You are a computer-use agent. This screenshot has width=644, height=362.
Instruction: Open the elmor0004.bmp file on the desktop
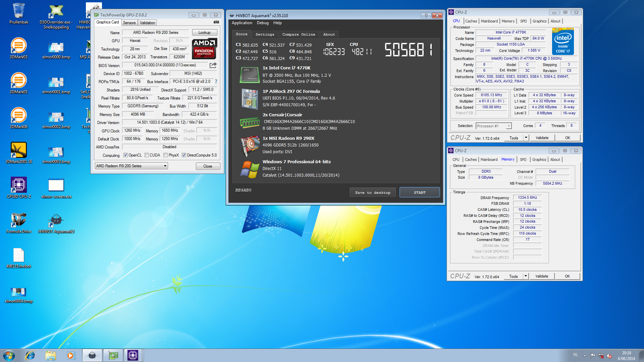pyautogui.click(x=19, y=295)
